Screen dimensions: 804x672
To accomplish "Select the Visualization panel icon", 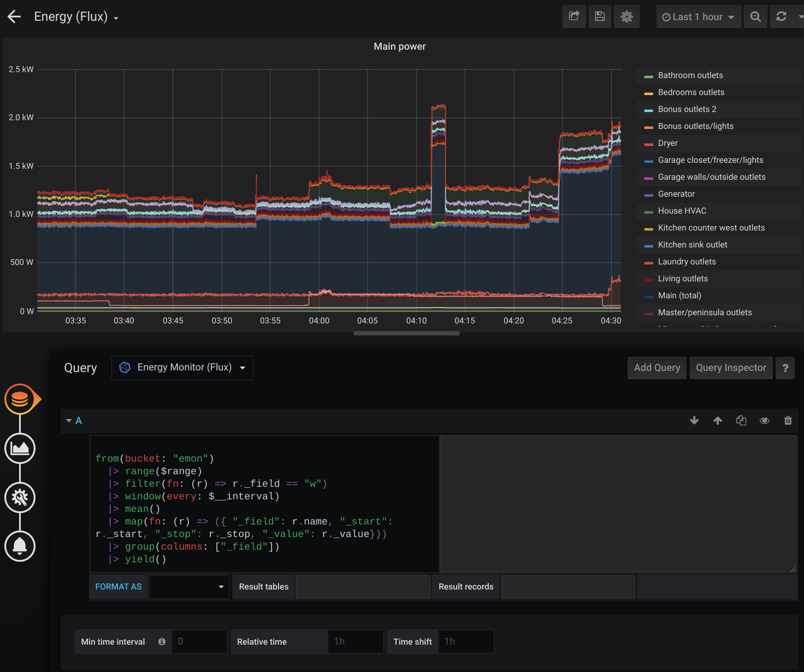I will 20,449.
